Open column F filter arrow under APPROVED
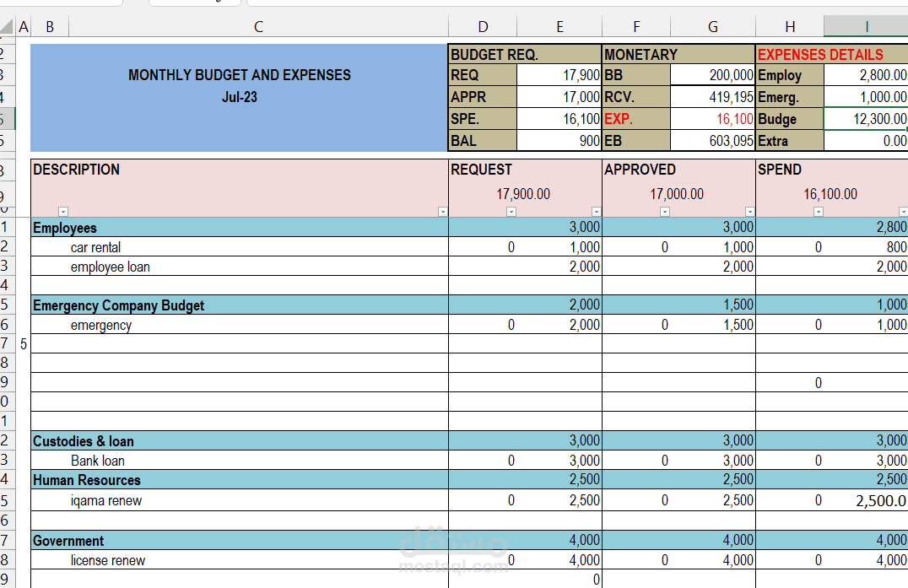 pos(665,212)
